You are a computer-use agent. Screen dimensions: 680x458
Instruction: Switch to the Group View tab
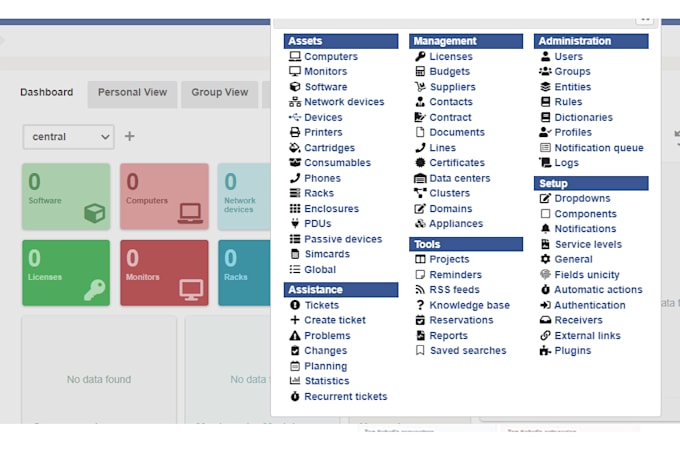click(x=220, y=93)
